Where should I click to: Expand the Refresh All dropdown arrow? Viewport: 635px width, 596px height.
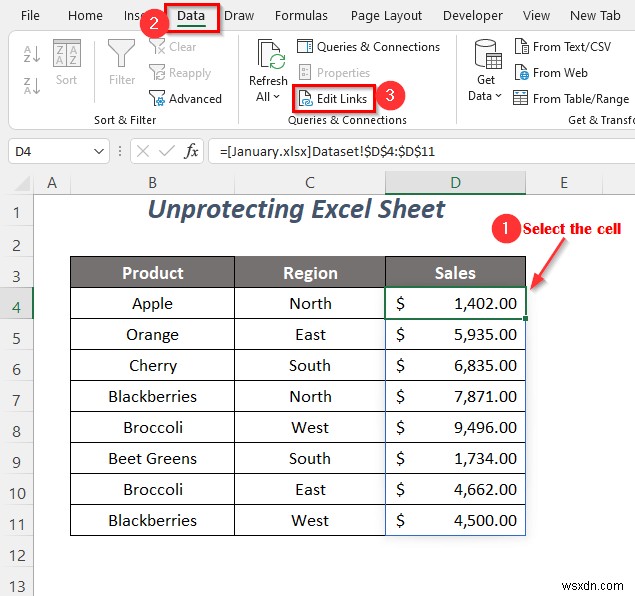tap(277, 97)
